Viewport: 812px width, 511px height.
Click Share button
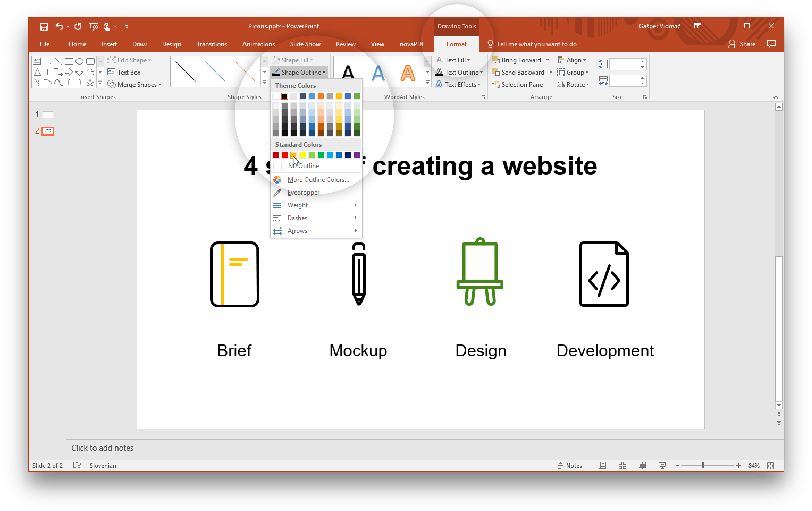742,44
